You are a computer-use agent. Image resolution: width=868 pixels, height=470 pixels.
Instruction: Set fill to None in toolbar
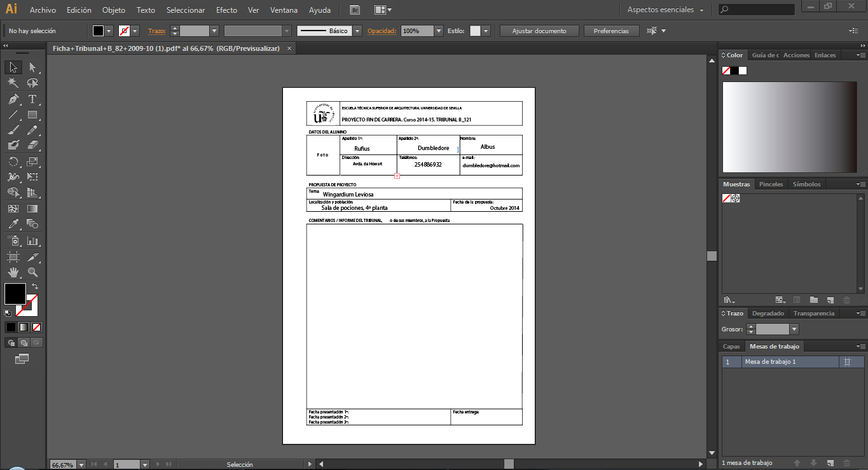[36, 327]
